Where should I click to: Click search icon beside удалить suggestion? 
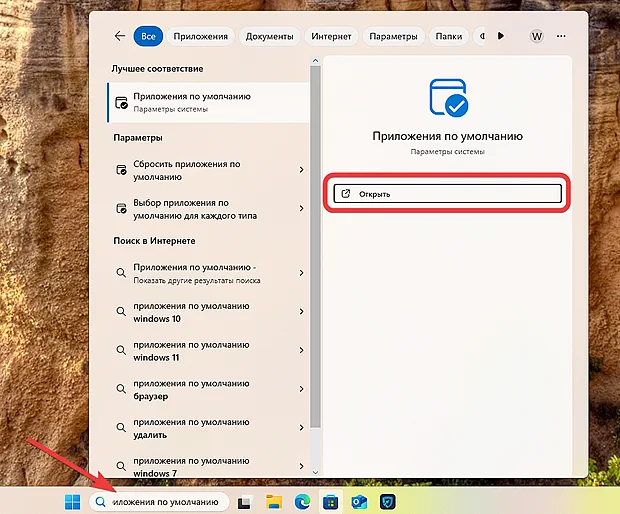(x=121, y=427)
